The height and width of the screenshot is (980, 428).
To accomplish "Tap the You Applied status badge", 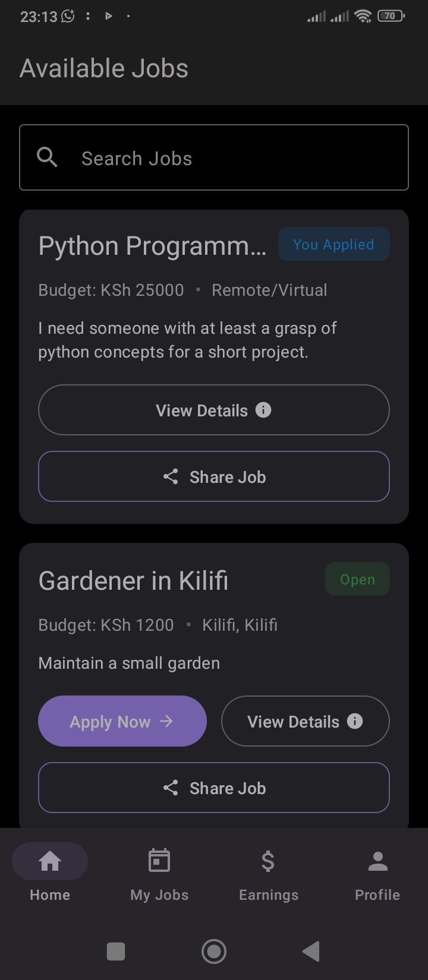I will 333,244.
